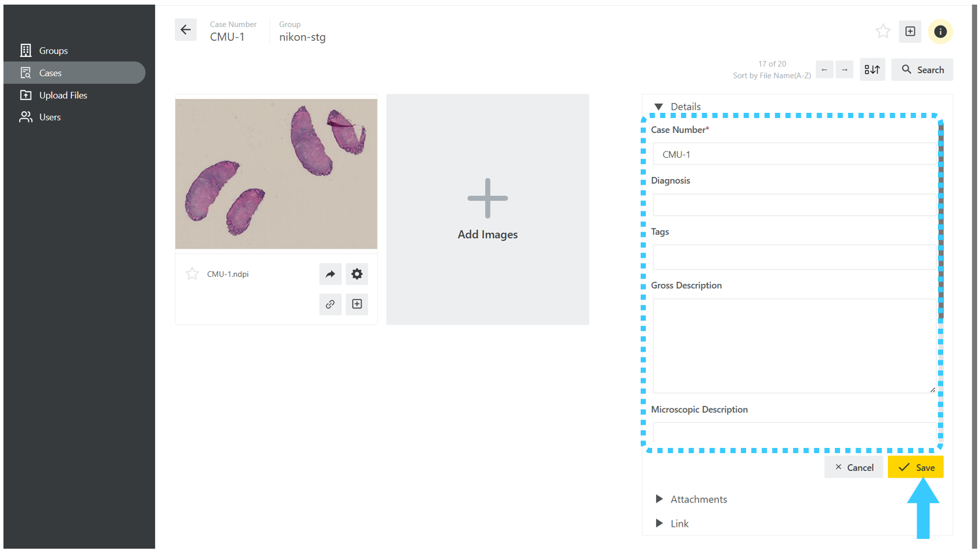Click the info icon at top right

(940, 32)
